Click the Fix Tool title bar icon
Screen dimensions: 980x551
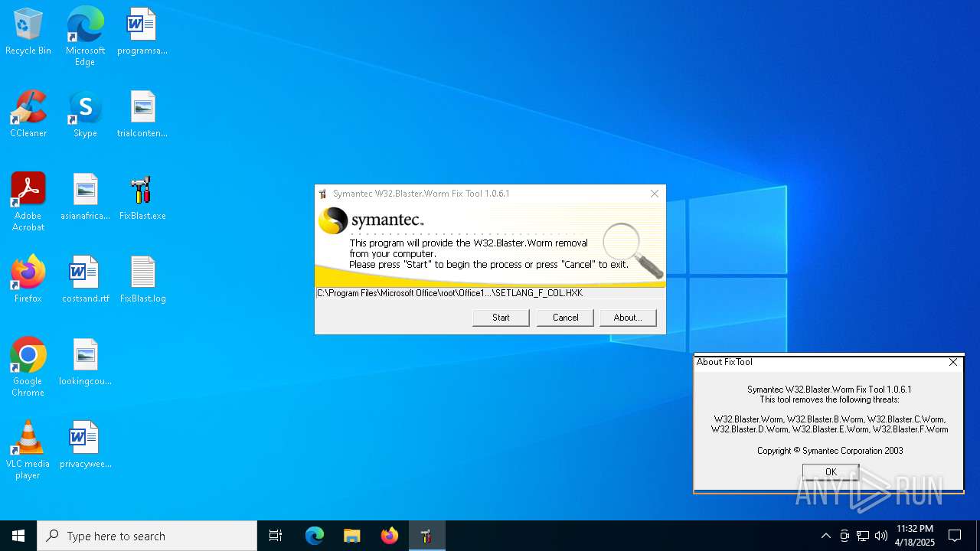tap(323, 194)
